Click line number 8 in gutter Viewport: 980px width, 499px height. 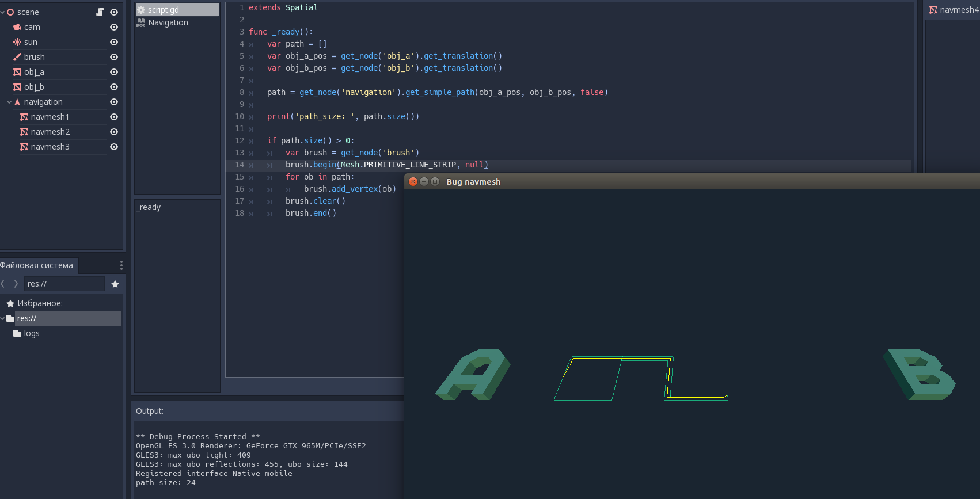point(242,92)
